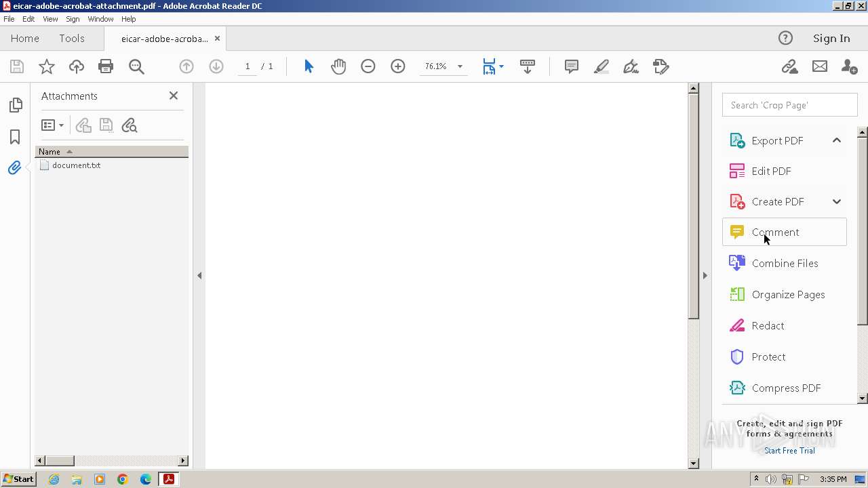
Task: Select the arrow selection tool
Action: (309, 66)
